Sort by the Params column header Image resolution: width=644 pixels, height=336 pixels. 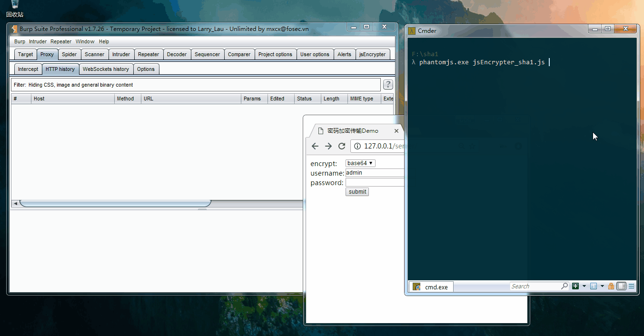(254, 99)
